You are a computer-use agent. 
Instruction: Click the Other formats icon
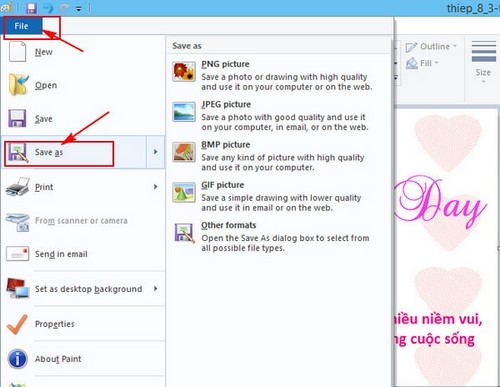(184, 233)
